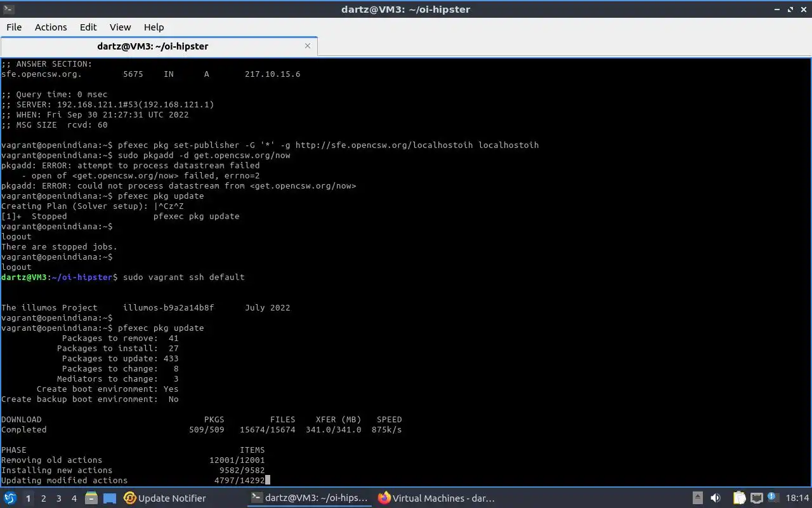This screenshot has width=812, height=508.
Task: Click the 'sudo vagrant ssh default' command text
Action: (x=184, y=277)
